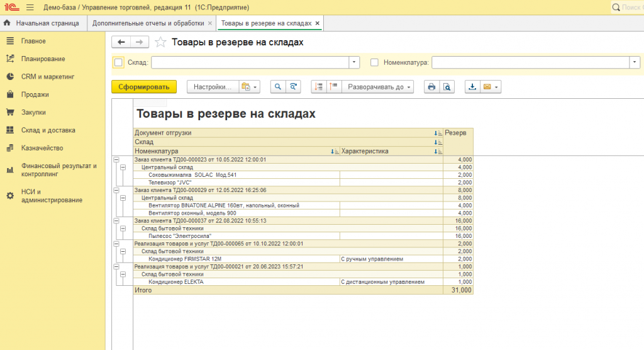
Task: Click the Казначейство coins icon
Action: (10, 148)
